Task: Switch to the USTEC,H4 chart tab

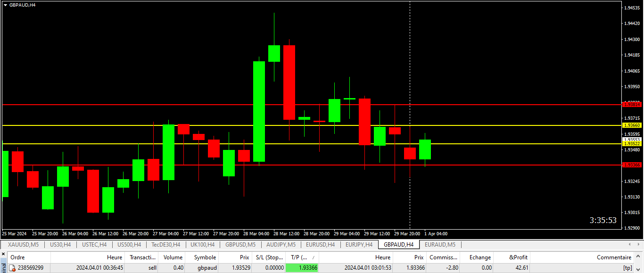Action: coord(94,245)
